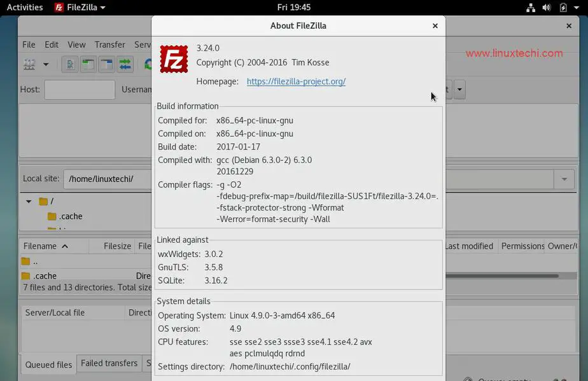588x381 pixels.
Task: Open the partially hidden Server menu
Action: [143, 45]
